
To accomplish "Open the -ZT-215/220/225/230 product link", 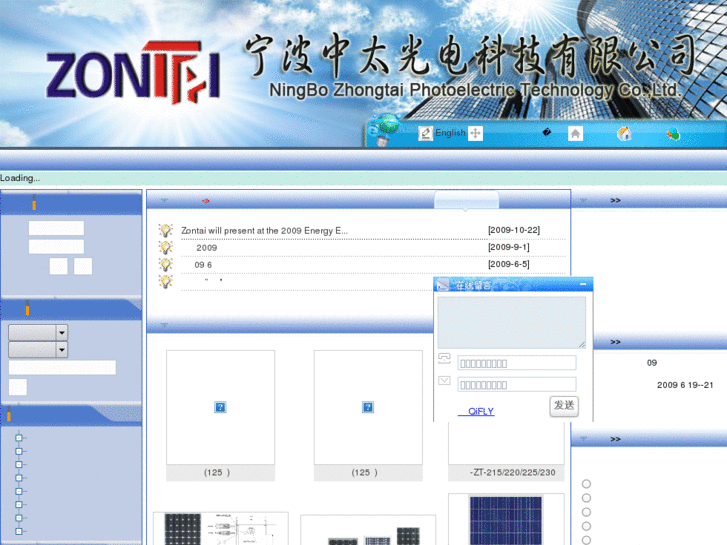I will pos(512,472).
